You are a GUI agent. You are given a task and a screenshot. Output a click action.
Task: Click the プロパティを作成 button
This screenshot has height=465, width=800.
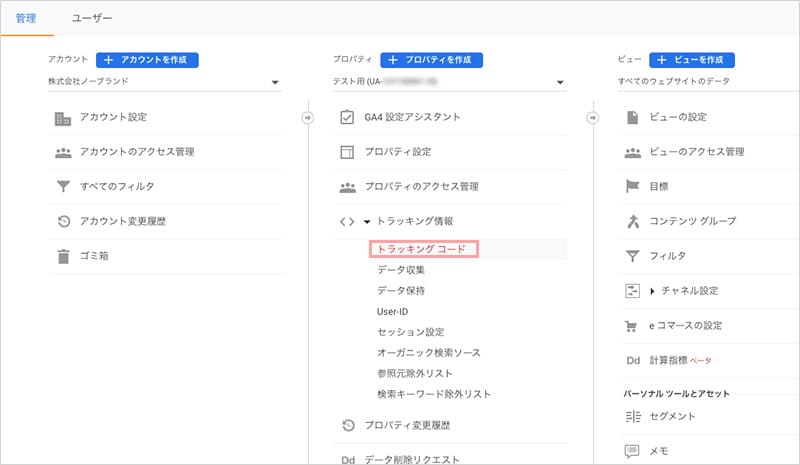pos(432,60)
